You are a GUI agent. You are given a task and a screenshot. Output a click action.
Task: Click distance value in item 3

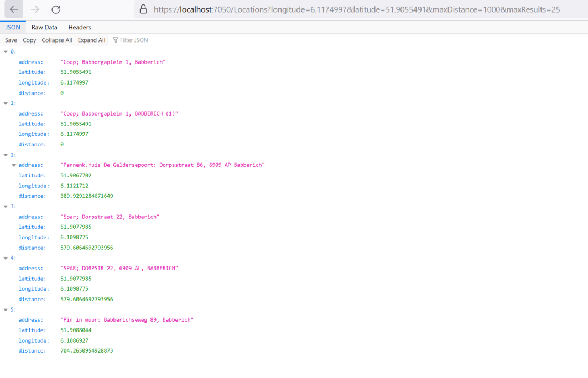[x=87, y=248]
